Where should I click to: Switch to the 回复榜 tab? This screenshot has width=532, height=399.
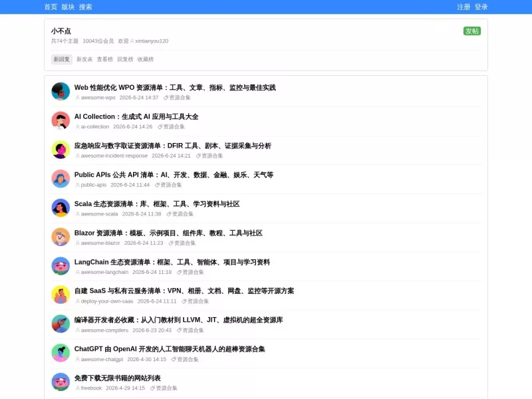click(x=125, y=59)
